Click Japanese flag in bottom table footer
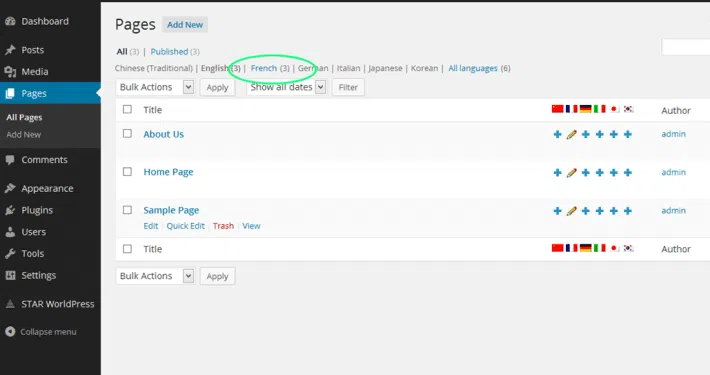The height and width of the screenshot is (375, 710). (614, 248)
